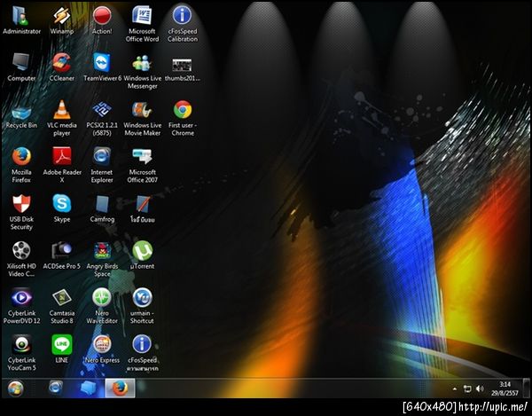Click the volume speaker tray icon
The width and height of the screenshot is (532, 416).
pyautogui.click(x=480, y=389)
